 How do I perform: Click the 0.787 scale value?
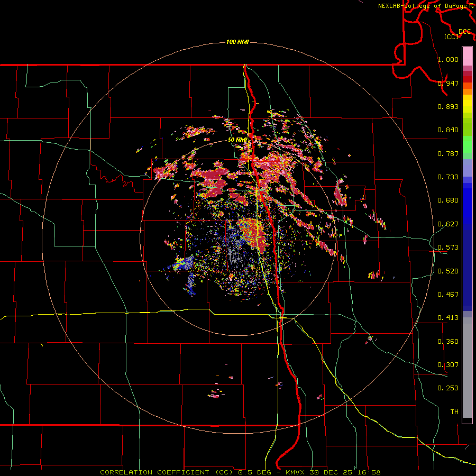(x=448, y=153)
